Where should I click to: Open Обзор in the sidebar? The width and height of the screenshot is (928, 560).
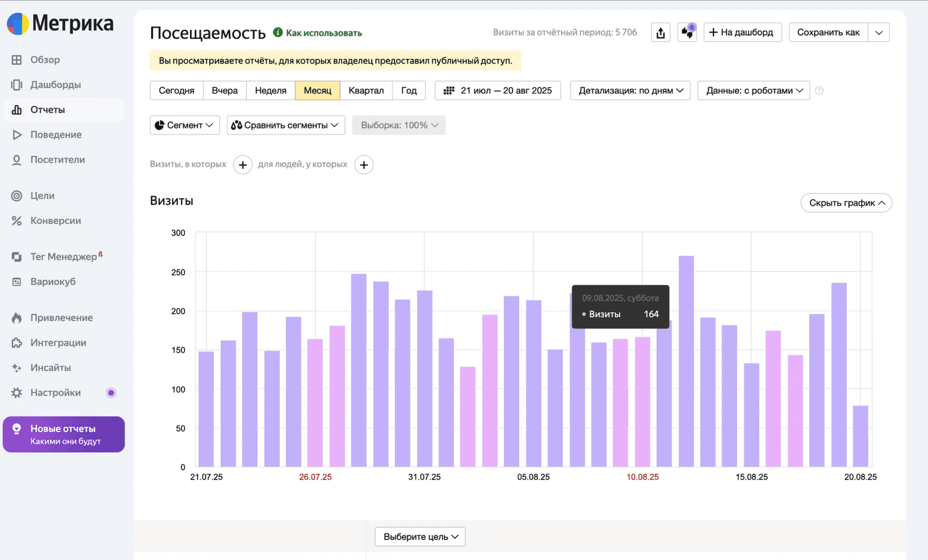tap(45, 60)
